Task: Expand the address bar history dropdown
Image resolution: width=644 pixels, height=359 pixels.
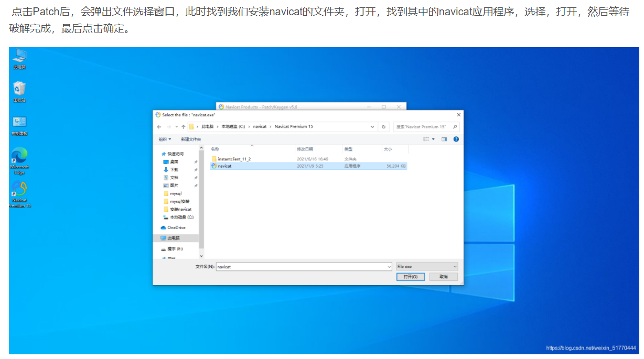Action: 372,127
